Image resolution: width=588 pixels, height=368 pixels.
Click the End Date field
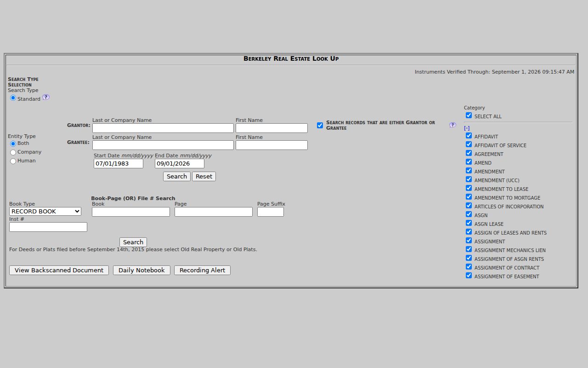coord(180,164)
